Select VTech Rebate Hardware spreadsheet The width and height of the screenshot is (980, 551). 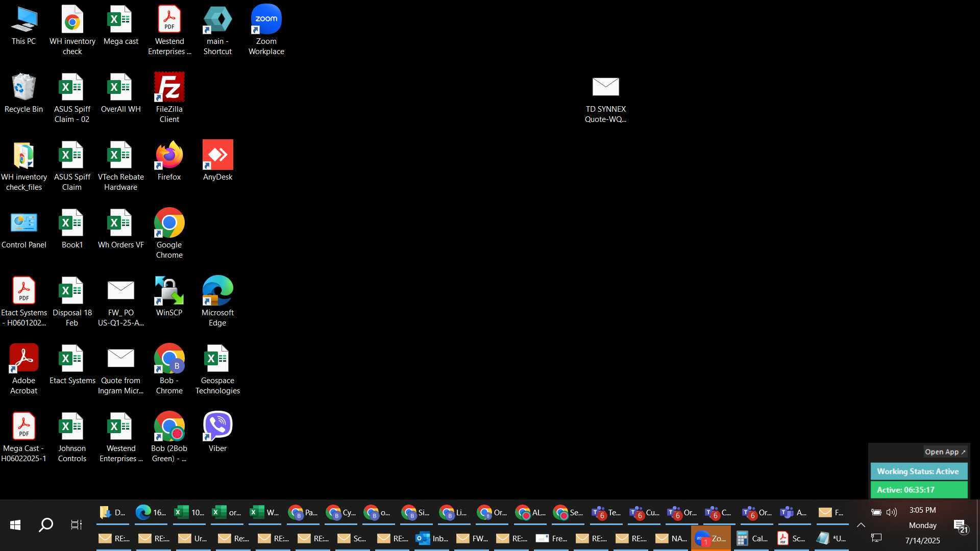point(120,166)
